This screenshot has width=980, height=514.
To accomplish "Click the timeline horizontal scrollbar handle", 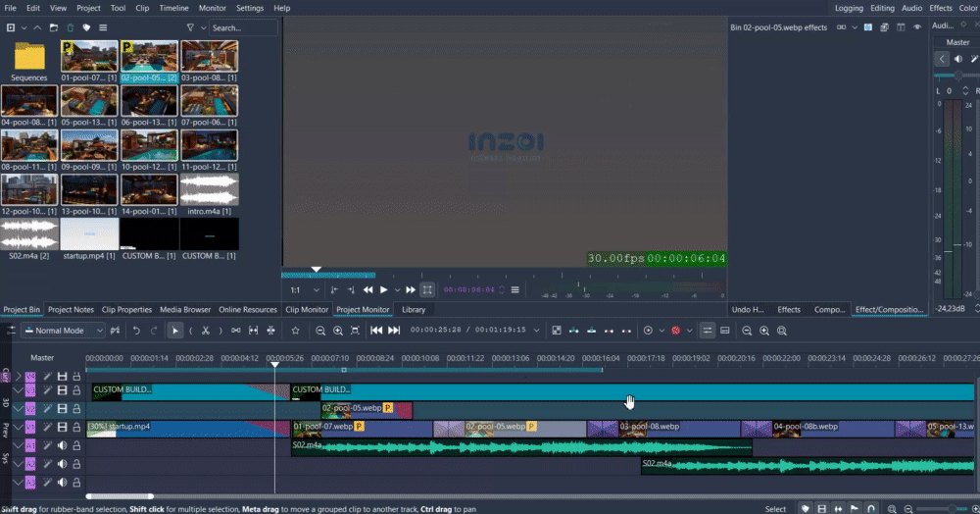I will point(120,496).
